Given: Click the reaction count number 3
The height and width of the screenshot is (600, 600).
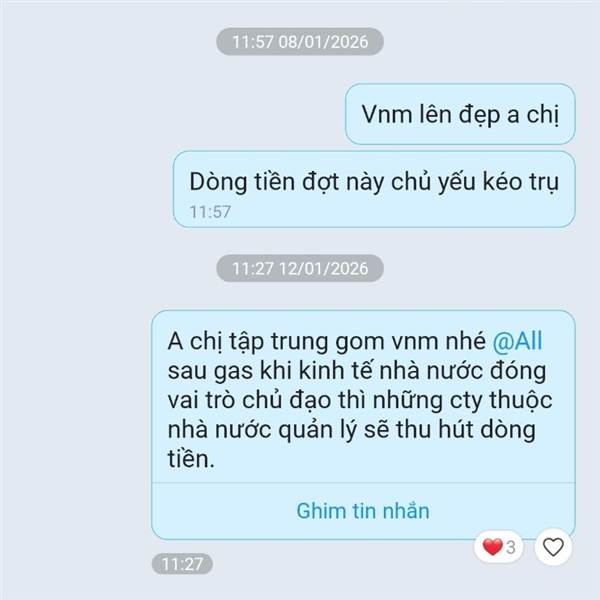Looking at the screenshot, I should 511,548.
